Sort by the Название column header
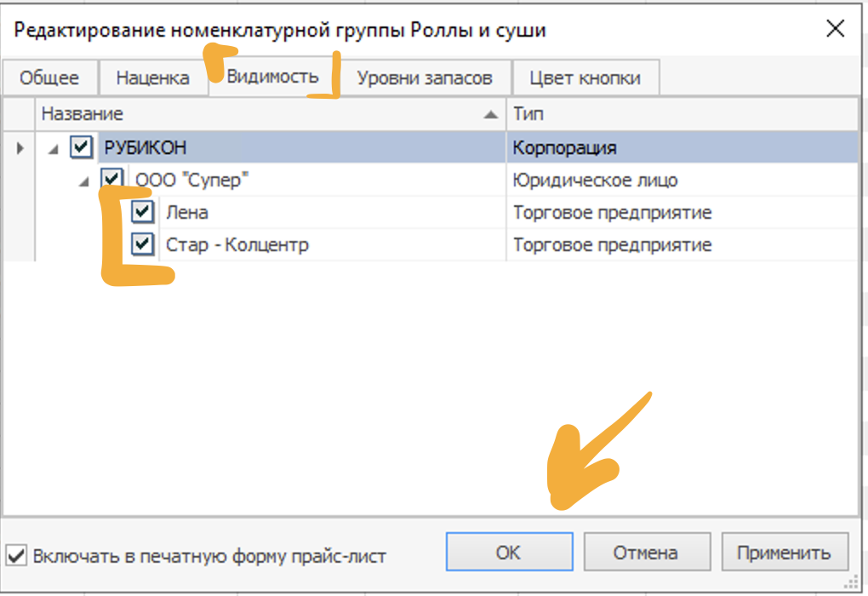 tap(255, 114)
